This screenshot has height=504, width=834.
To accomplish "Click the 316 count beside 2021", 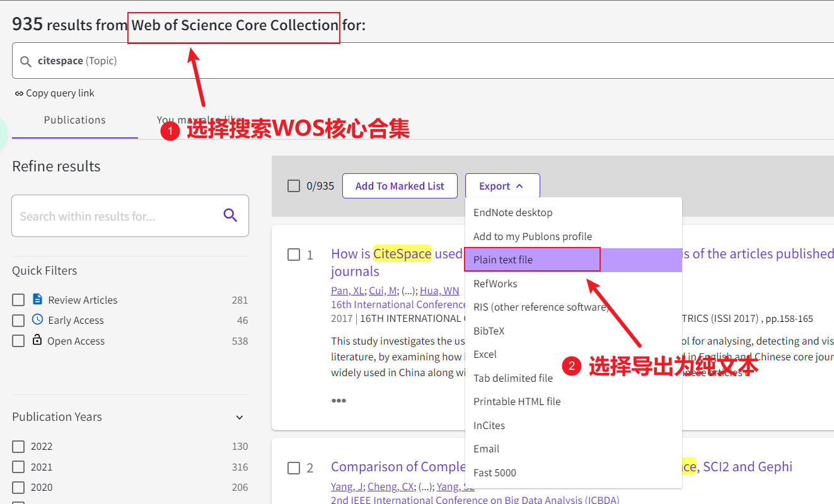I will click(240, 467).
